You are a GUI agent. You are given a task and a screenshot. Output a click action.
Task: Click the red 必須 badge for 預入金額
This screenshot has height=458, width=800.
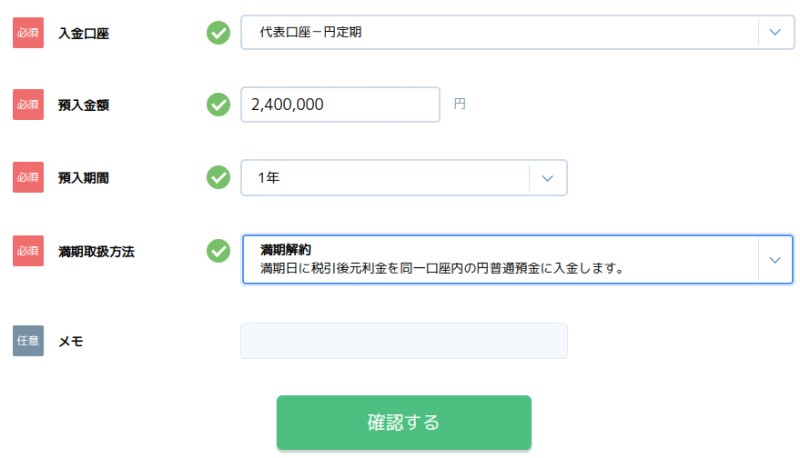pyautogui.click(x=28, y=104)
